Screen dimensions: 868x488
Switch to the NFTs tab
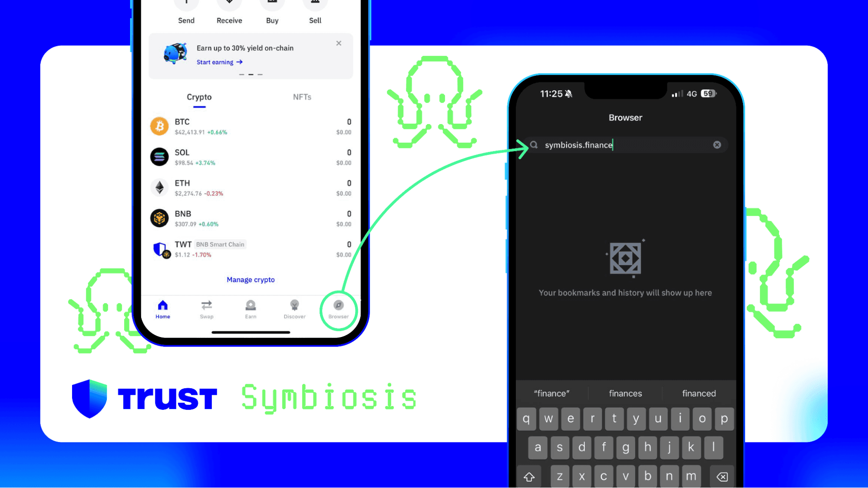(x=302, y=97)
